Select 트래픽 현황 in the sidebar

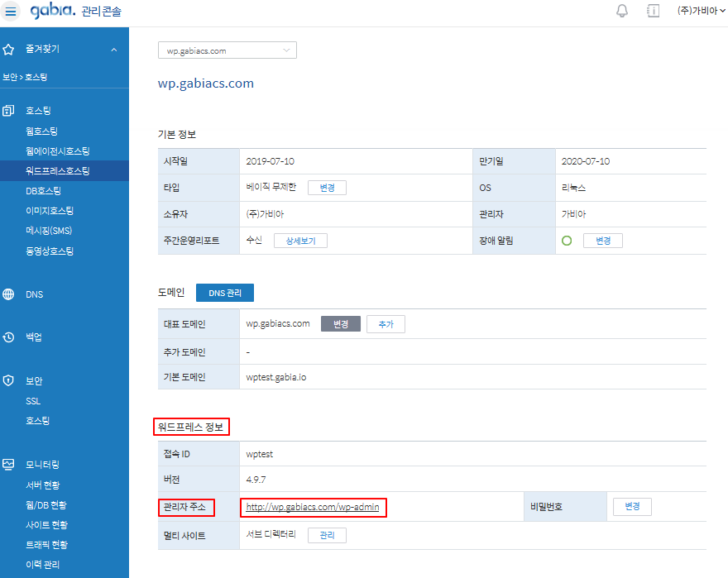pos(46,545)
